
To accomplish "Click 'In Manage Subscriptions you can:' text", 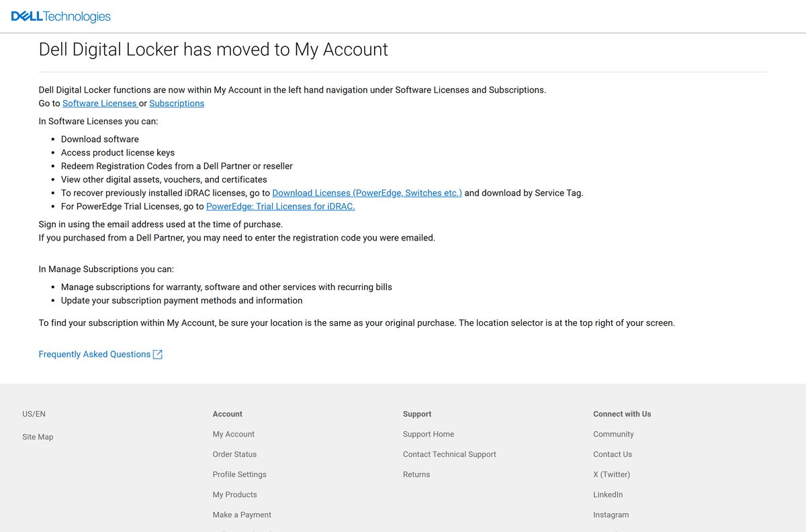I will pyautogui.click(x=106, y=269).
